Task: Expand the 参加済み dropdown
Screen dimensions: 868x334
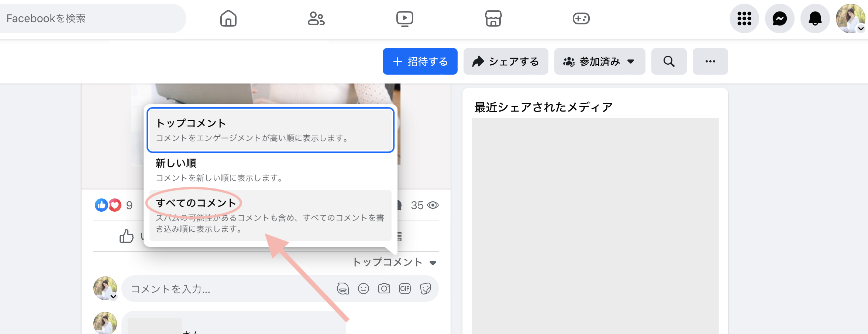Action: [599, 61]
